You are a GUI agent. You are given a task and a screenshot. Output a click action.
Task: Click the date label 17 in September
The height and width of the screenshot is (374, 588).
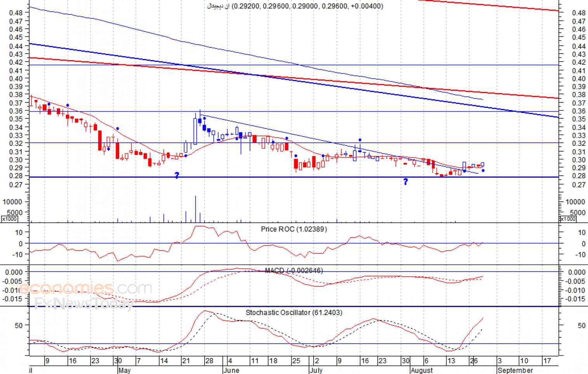(547, 361)
